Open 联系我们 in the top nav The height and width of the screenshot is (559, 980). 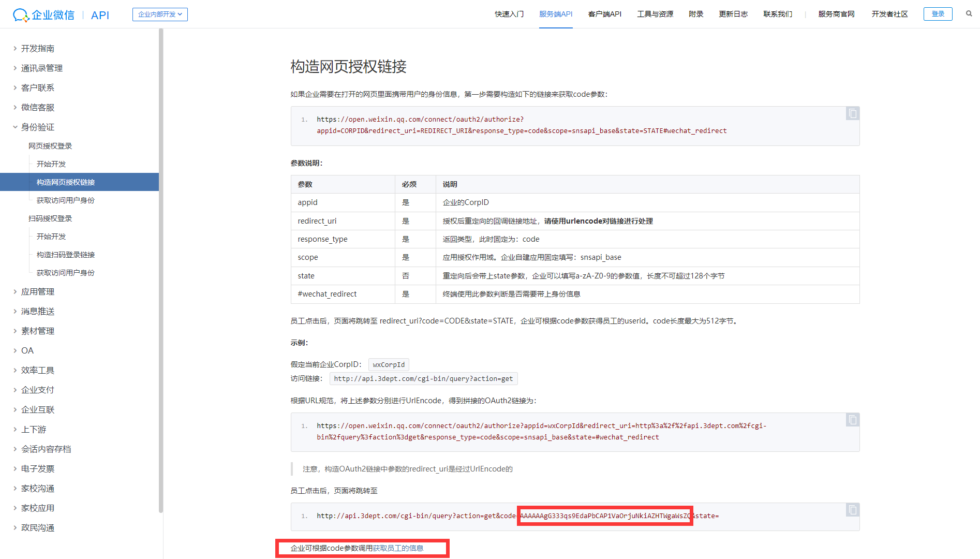(778, 14)
